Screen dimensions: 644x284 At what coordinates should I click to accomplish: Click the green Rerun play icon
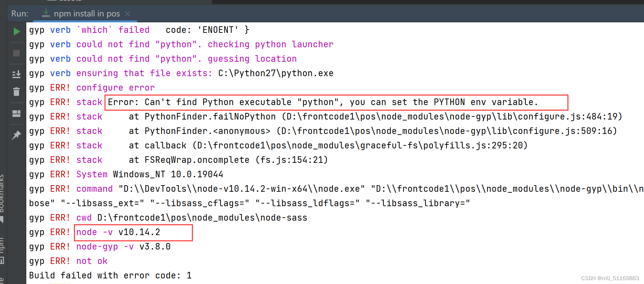click(16, 32)
